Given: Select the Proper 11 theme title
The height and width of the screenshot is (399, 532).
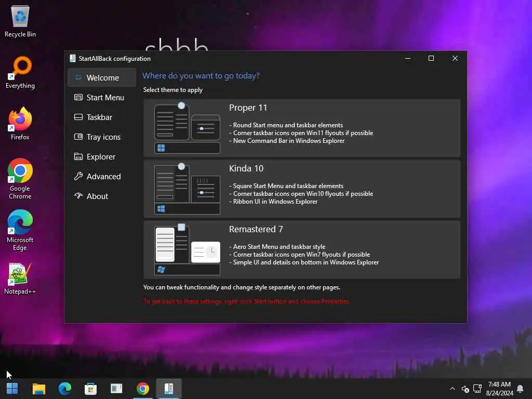Looking at the screenshot, I should [x=248, y=108].
